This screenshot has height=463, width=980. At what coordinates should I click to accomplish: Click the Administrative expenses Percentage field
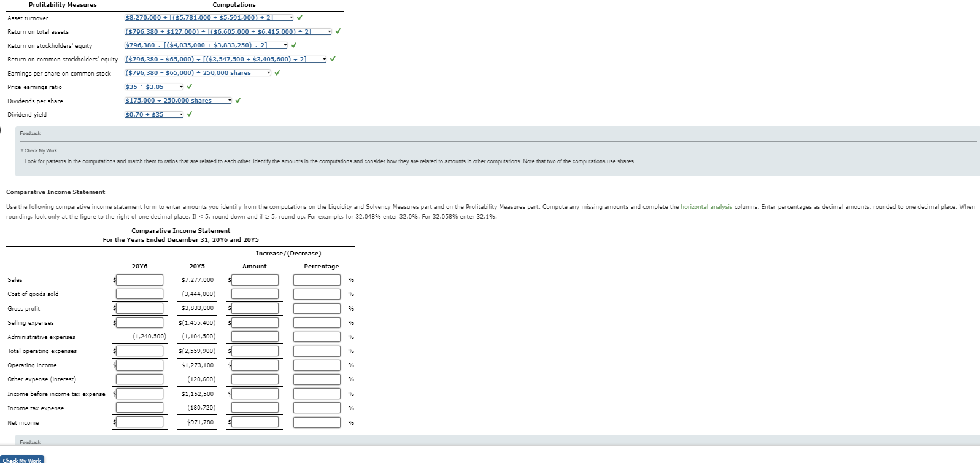317,337
